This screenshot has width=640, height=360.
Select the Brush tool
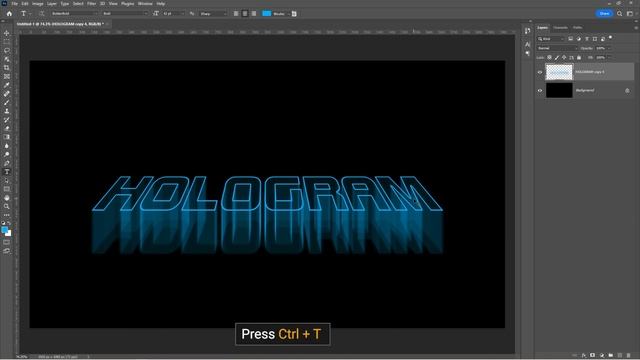[x=7, y=102]
